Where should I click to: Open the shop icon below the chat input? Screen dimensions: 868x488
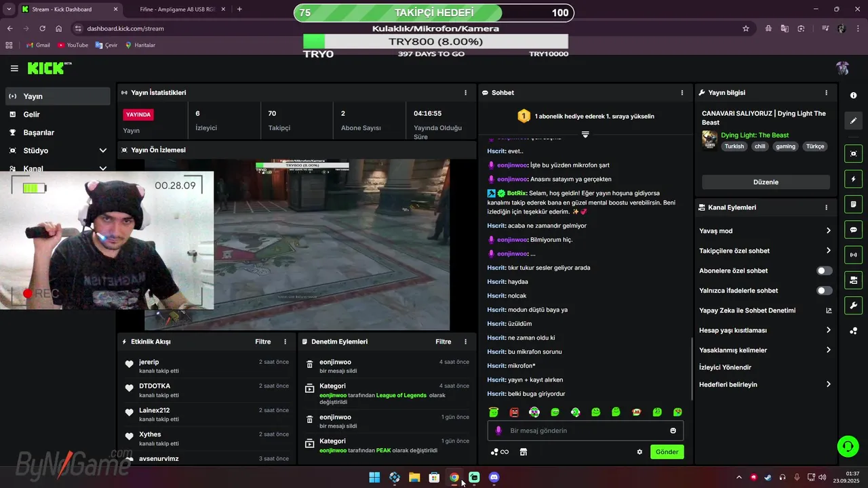[x=524, y=452]
